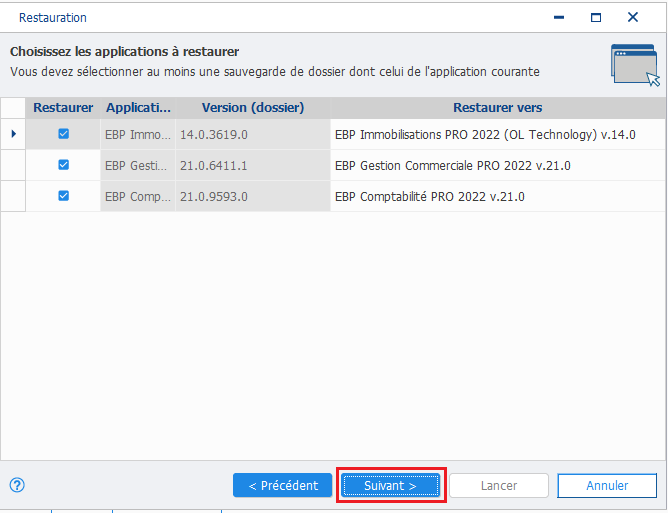The height and width of the screenshot is (513, 668).
Task: Click the Applicati... column header
Action: (138, 108)
